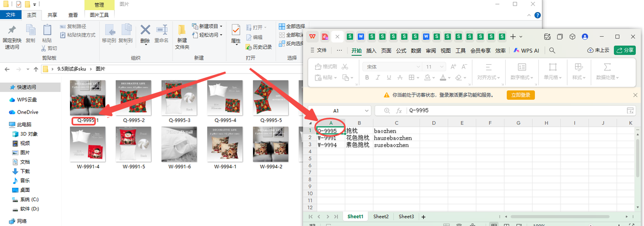Click the New Folder (新建文件夹) icon
This screenshot has width=644, height=226.
pos(182,30)
